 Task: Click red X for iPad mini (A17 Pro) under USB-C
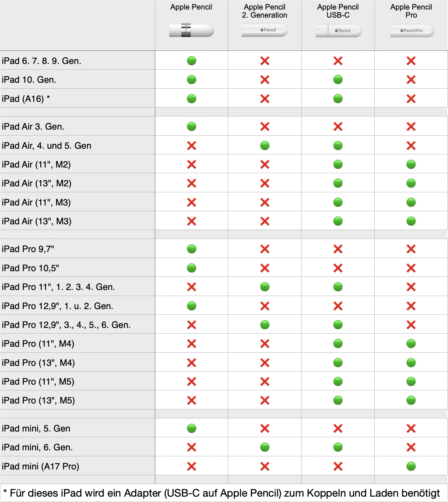pos(338,466)
